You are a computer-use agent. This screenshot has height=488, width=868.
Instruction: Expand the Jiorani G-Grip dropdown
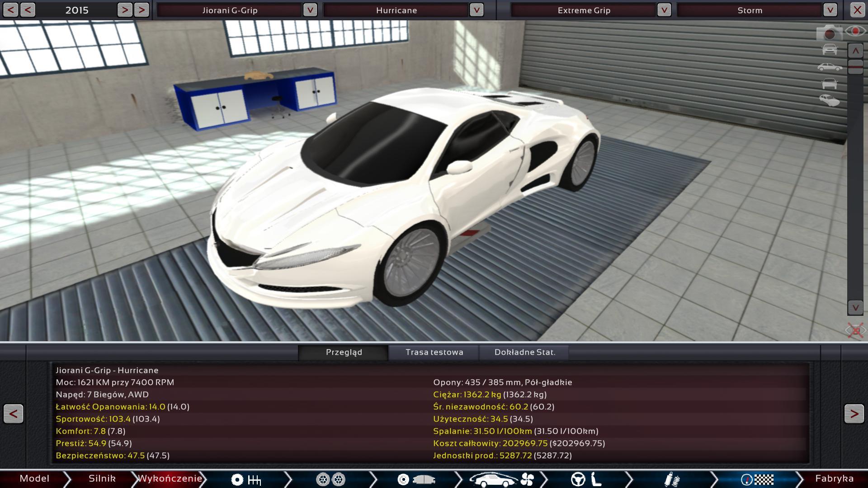tap(310, 10)
